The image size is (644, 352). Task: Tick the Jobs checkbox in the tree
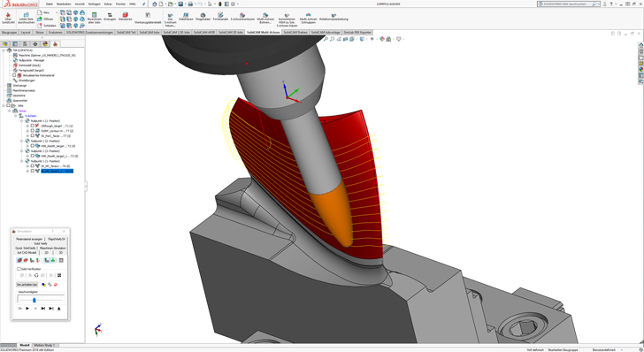(x=8, y=105)
